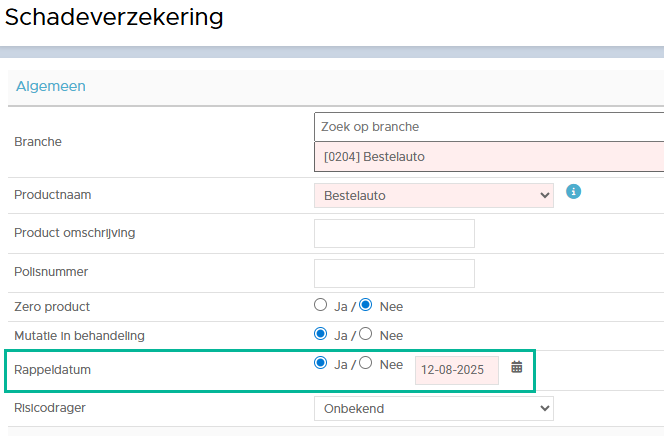Set Rappeldatum to Nee
The height and width of the screenshot is (436, 664).
(x=366, y=363)
